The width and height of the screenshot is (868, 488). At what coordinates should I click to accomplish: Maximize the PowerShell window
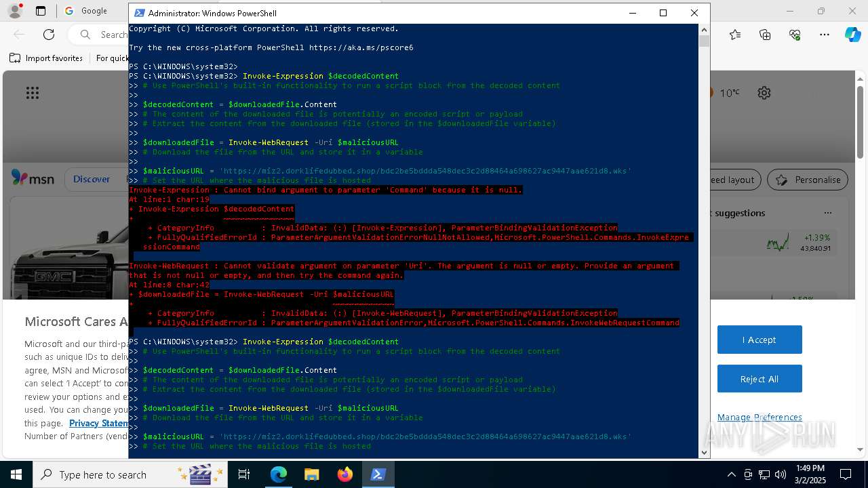coord(663,13)
